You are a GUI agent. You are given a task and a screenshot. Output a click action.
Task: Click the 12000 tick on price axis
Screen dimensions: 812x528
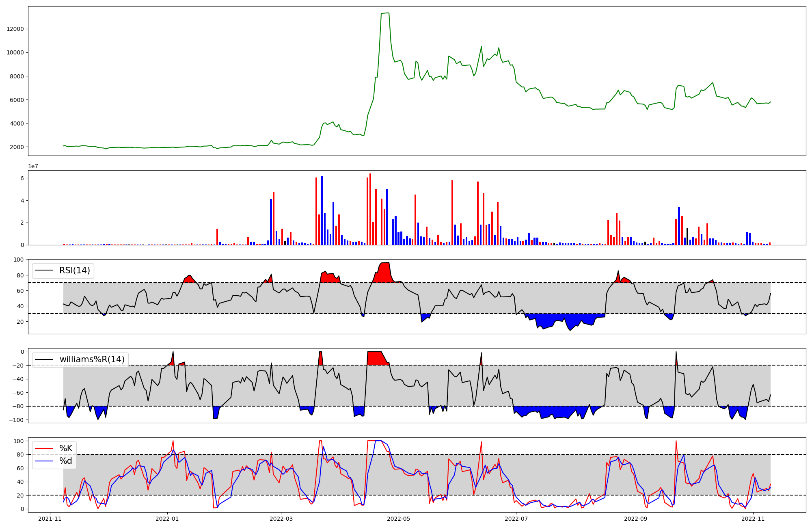15,29
